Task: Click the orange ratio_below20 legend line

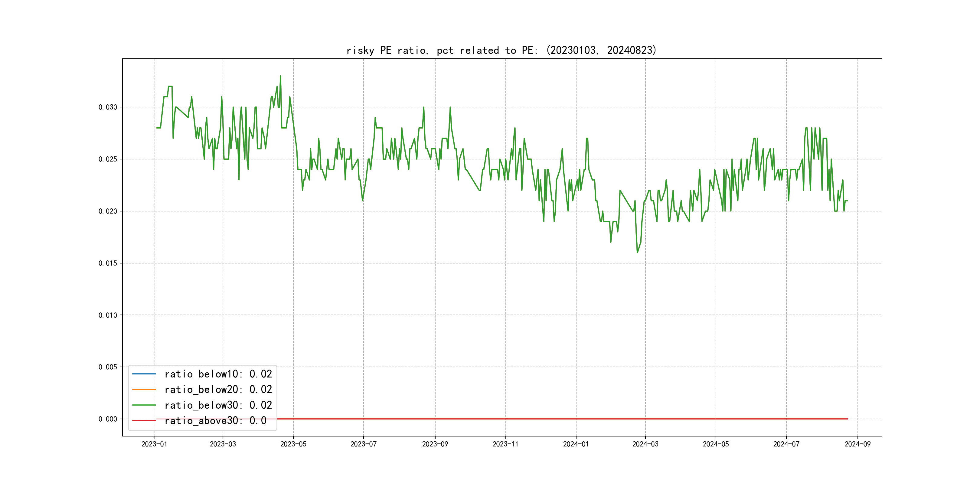Action: pos(144,390)
